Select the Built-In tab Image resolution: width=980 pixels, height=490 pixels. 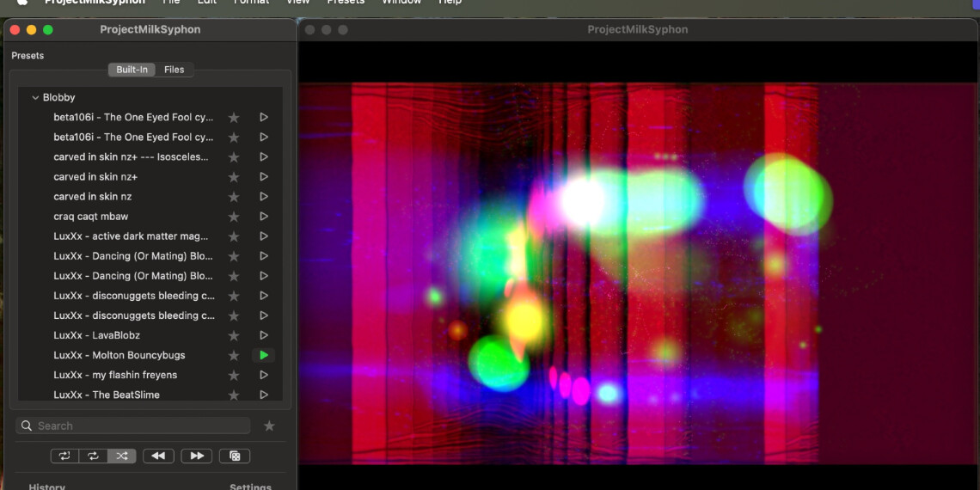click(x=132, y=70)
